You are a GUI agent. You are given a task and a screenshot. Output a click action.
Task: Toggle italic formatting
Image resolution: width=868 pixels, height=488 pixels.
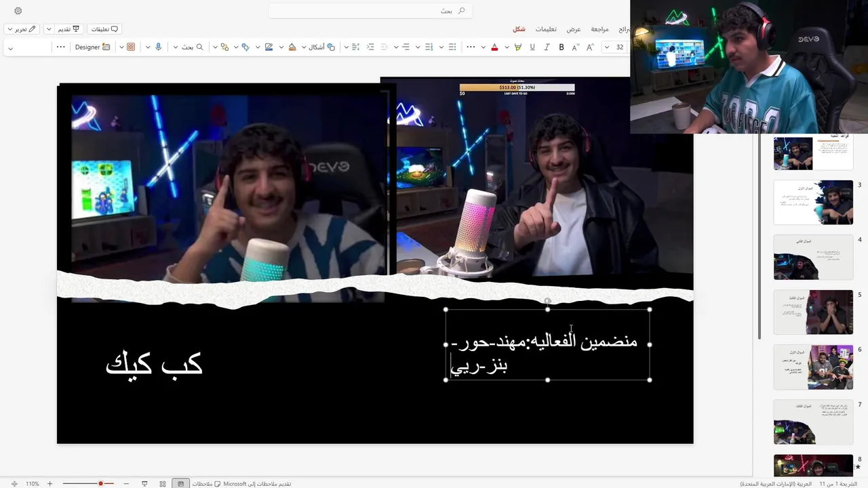(x=547, y=47)
